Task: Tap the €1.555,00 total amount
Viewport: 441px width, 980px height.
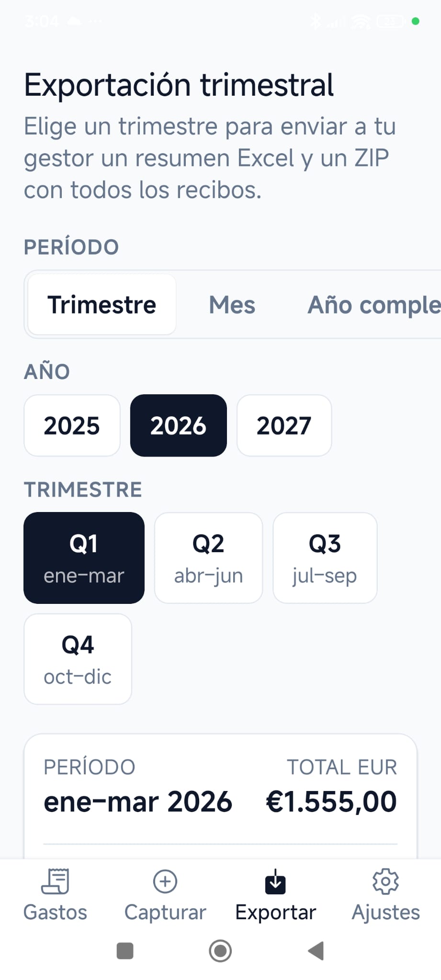Action: pos(331,802)
